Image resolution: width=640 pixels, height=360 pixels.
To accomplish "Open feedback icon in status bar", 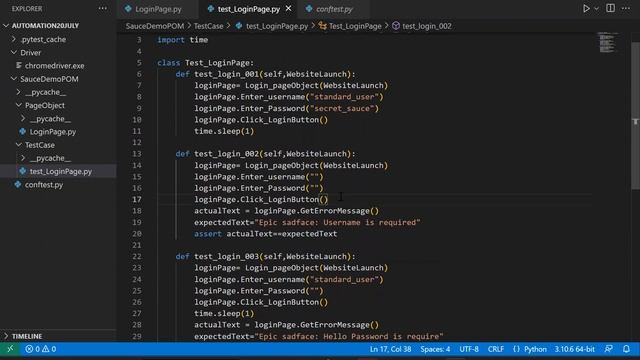I will [609, 349].
